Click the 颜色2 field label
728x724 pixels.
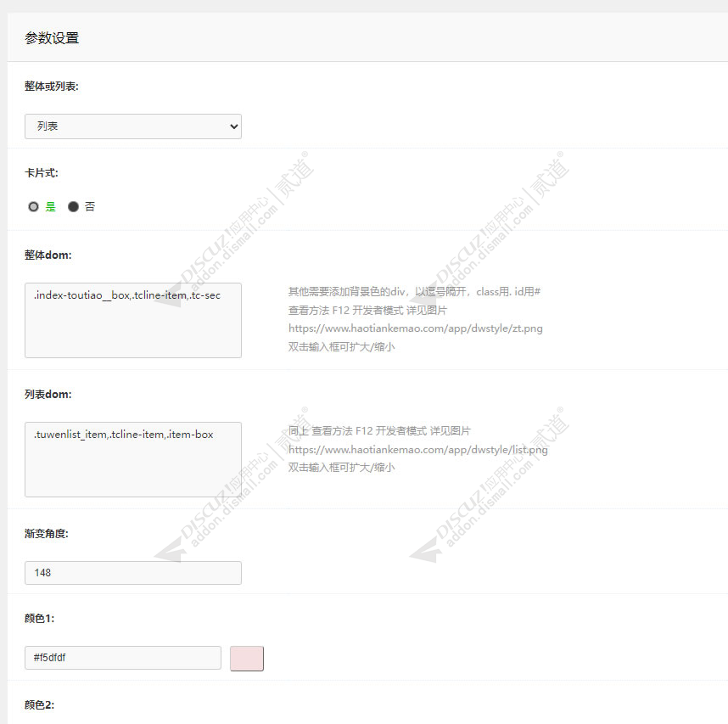coord(40,704)
